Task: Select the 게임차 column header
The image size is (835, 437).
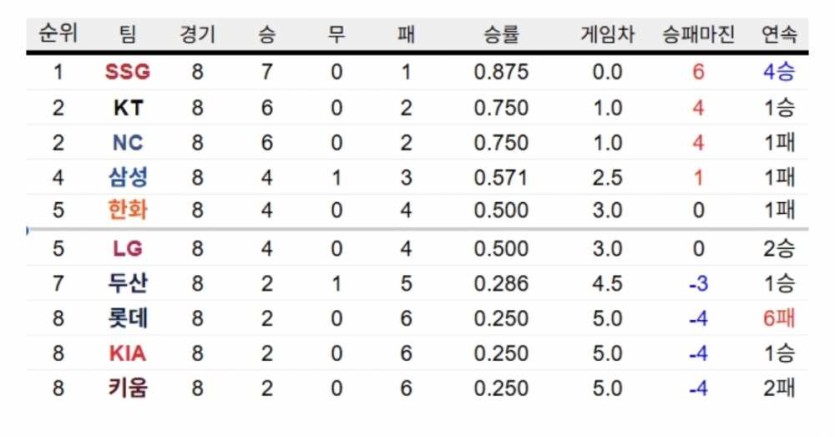Action: coord(606,34)
